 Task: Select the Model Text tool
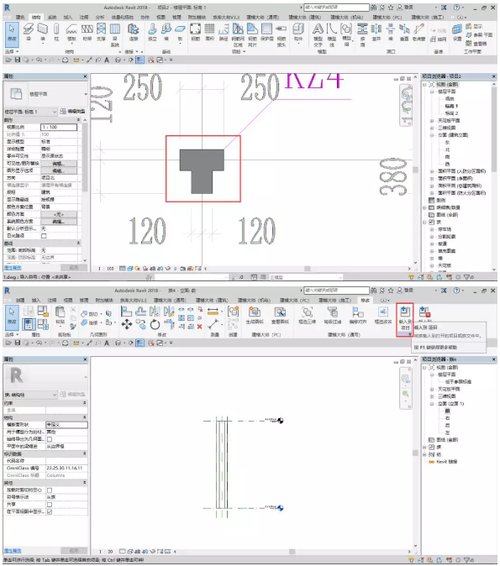318,34
